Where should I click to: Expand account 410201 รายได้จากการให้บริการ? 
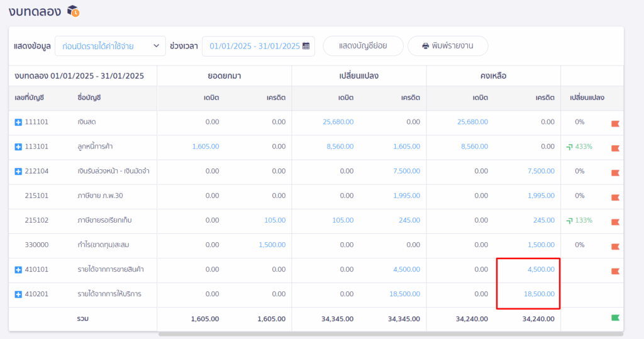pyautogui.click(x=18, y=294)
